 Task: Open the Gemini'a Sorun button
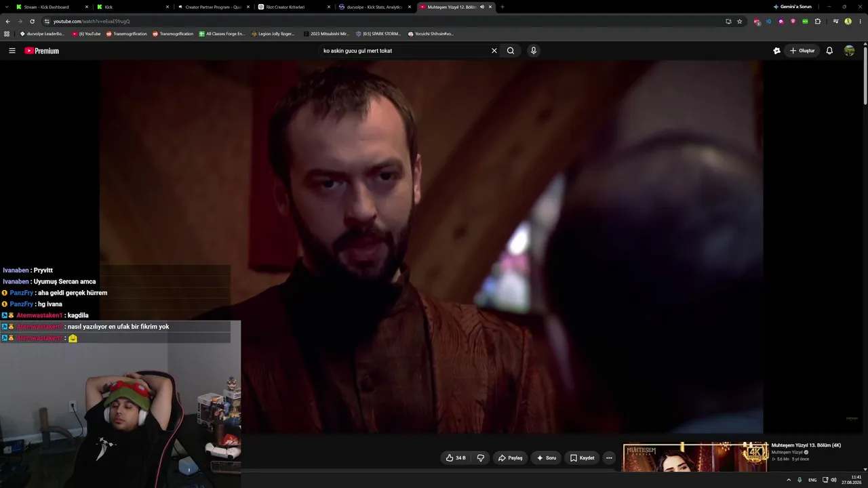click(x=792, y=7)
